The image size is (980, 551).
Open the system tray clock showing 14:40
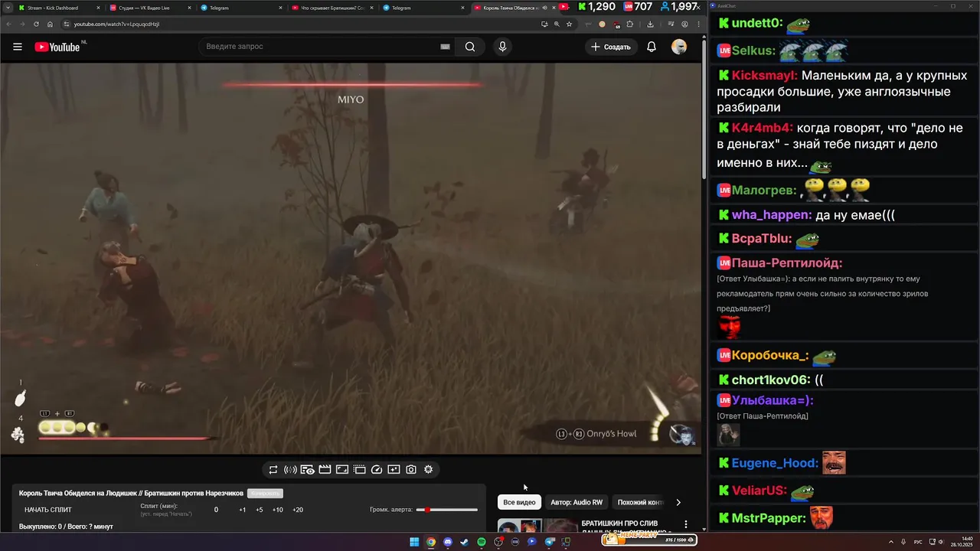tap(960, 542)
